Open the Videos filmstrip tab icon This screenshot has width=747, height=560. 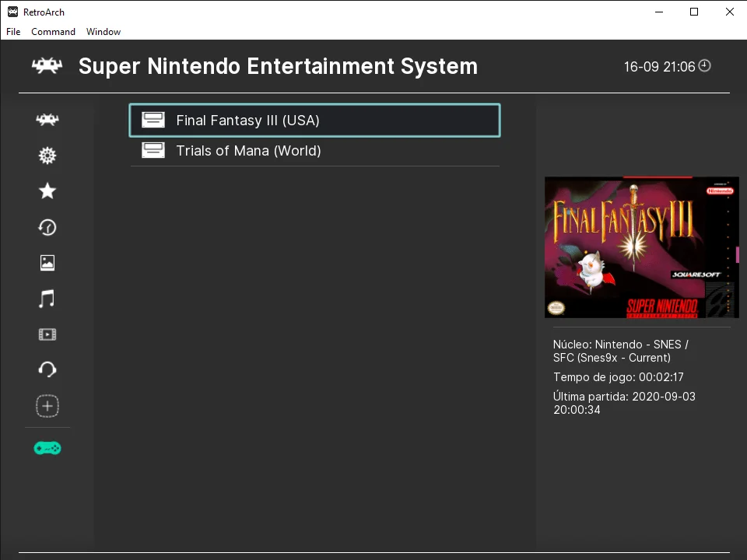pos(47,334)
